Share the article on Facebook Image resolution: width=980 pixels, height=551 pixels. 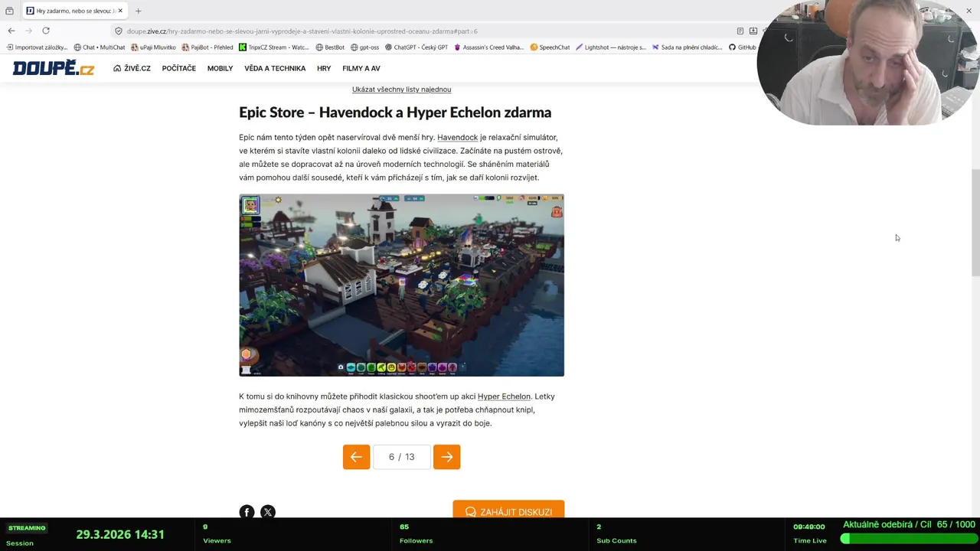(247, 512)
